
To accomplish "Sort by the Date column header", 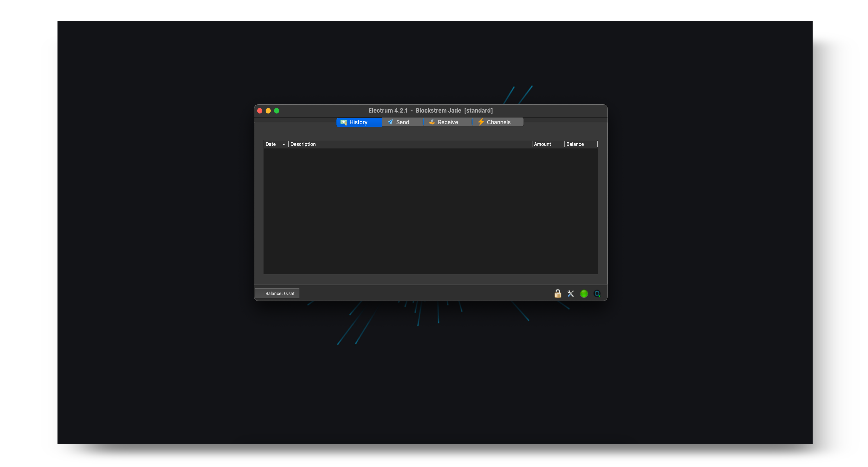I will pyautogui.click(x=271, y=144).
